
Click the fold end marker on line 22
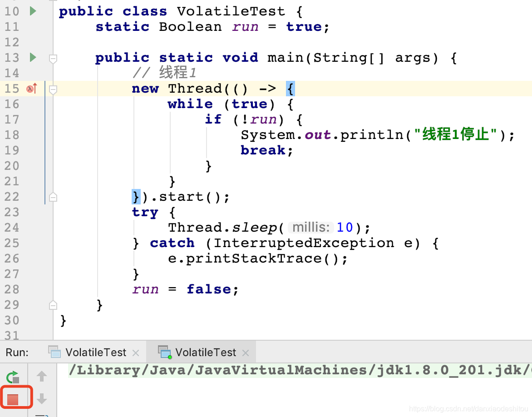tap(53, 197)
